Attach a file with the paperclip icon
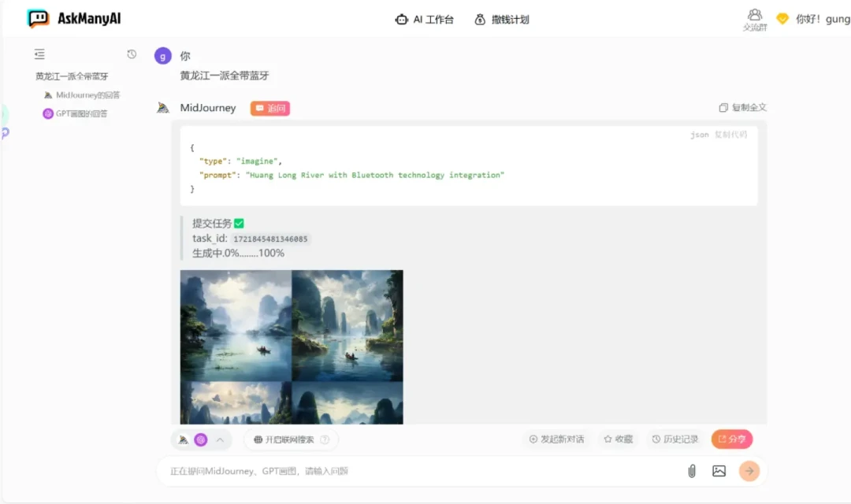 coord(692,470)
